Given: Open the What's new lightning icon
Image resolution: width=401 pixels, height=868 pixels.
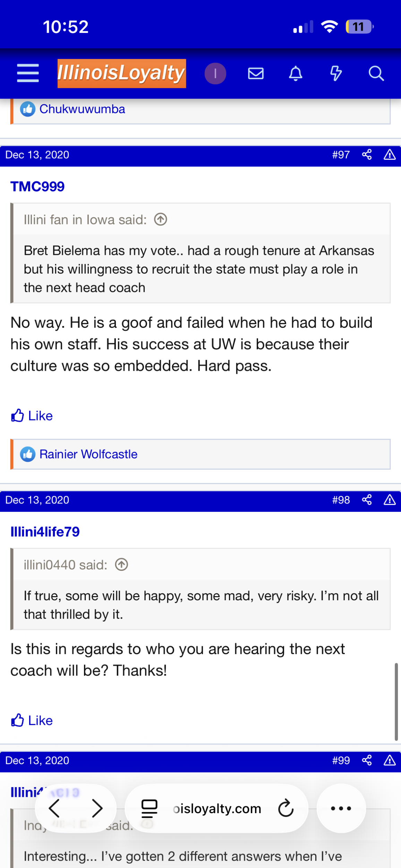Looking at the screenshot, I should coord(335,74).
